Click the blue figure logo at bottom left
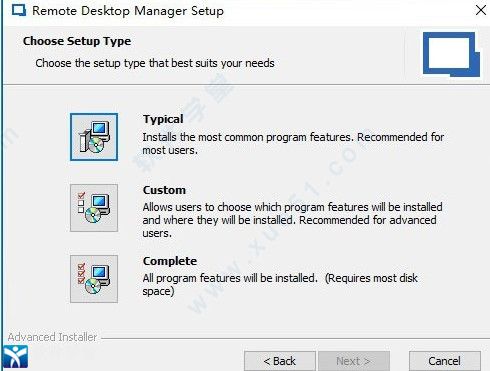 click(x=15, y=357)
